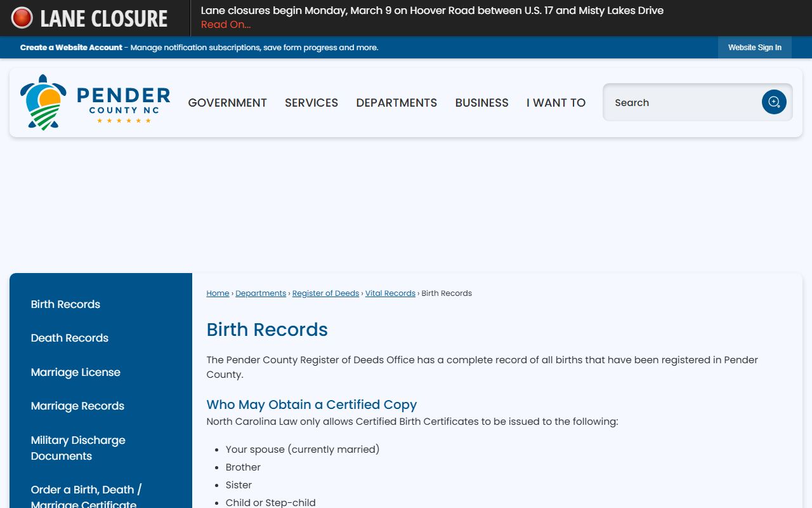Screen dimensions: 812x508
Task: Go to Departments breadcrumb link
Action: [261, 293]
